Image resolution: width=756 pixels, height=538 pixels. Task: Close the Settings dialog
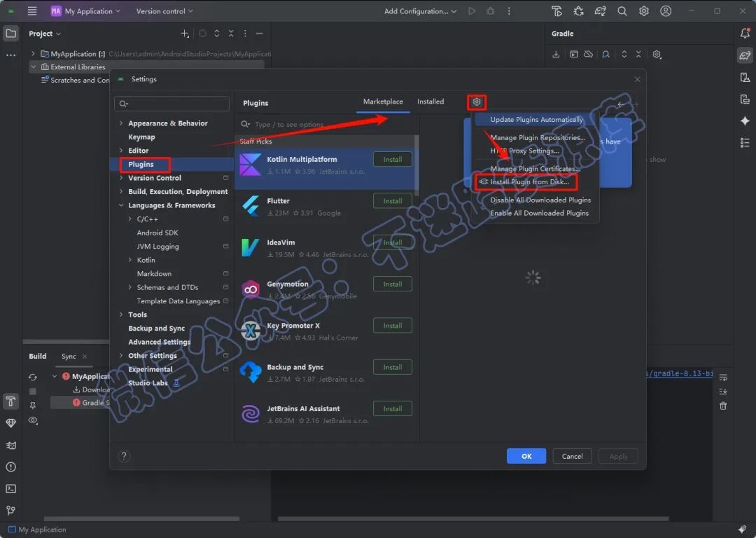(637, 79)
